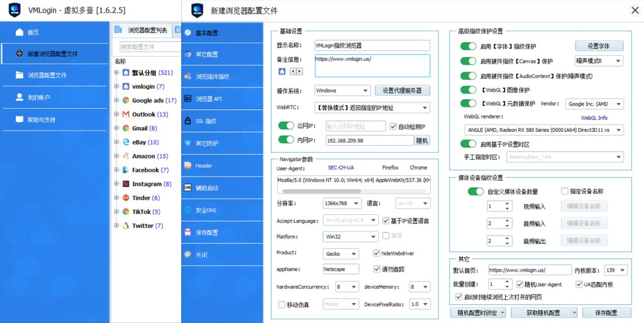The height and width of the screenshot is (323, 644).
Task: Click the 获取随机配置 button
Action: (x=544, y=313)
